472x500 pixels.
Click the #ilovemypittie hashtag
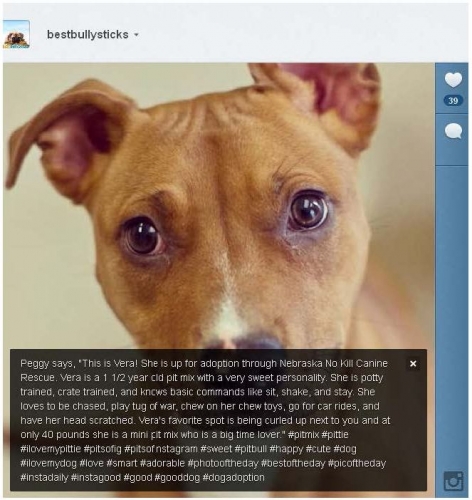[x=51, y=449]
